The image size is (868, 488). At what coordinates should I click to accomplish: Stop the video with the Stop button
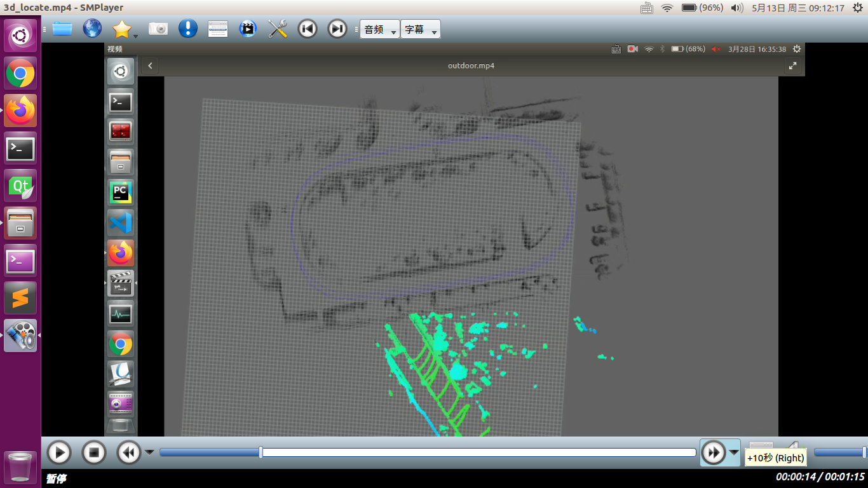point(94,453)
